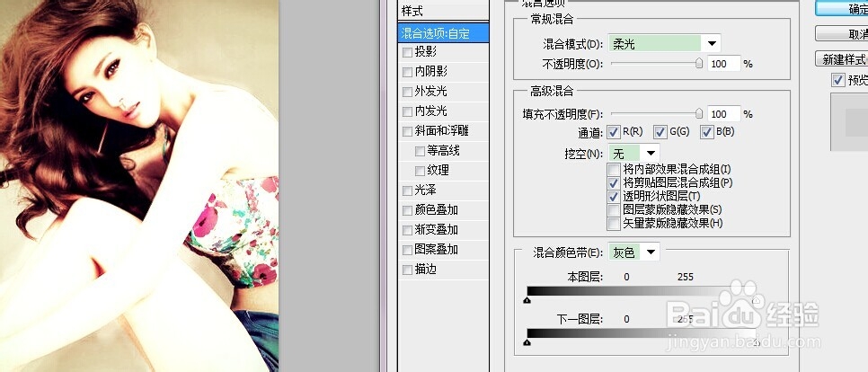The image size is (868, 372).
Task: Uncheck the 预览 preview checkbox
Action: [x=838, y=80]
